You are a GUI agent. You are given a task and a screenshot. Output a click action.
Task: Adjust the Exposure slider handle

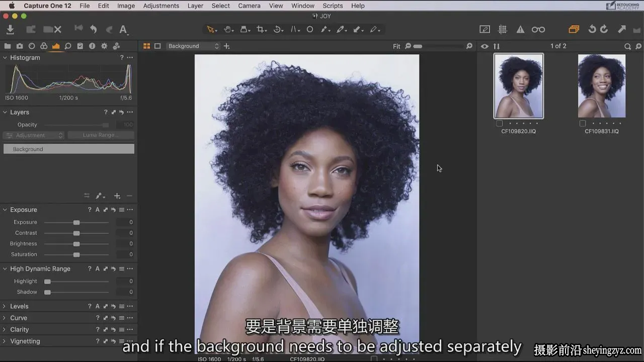click(76, 222)
